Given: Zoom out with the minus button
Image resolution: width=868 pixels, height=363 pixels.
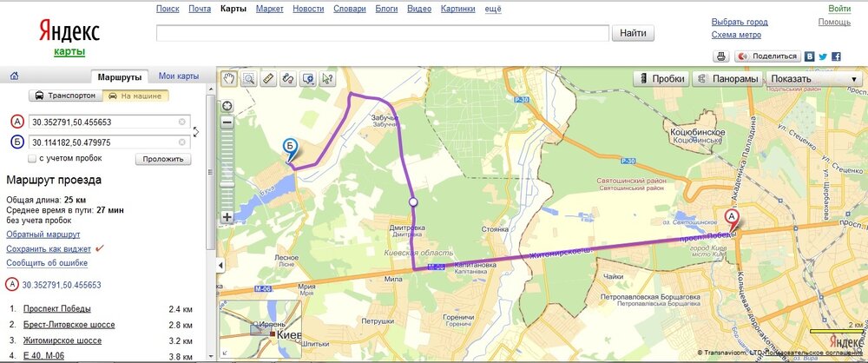Looking at the screenshot, I should pyautogui.click(x=227, y=122).
